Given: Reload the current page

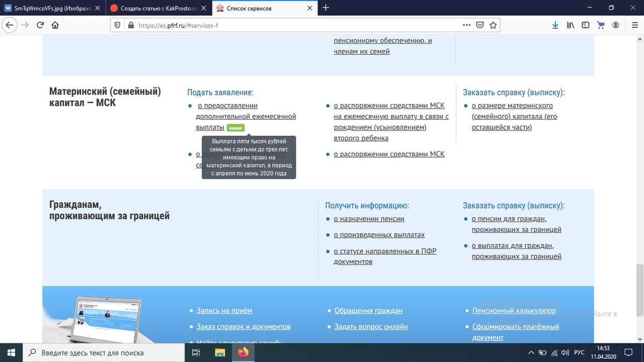Looking at the screenshot, I should coord(40,25).
